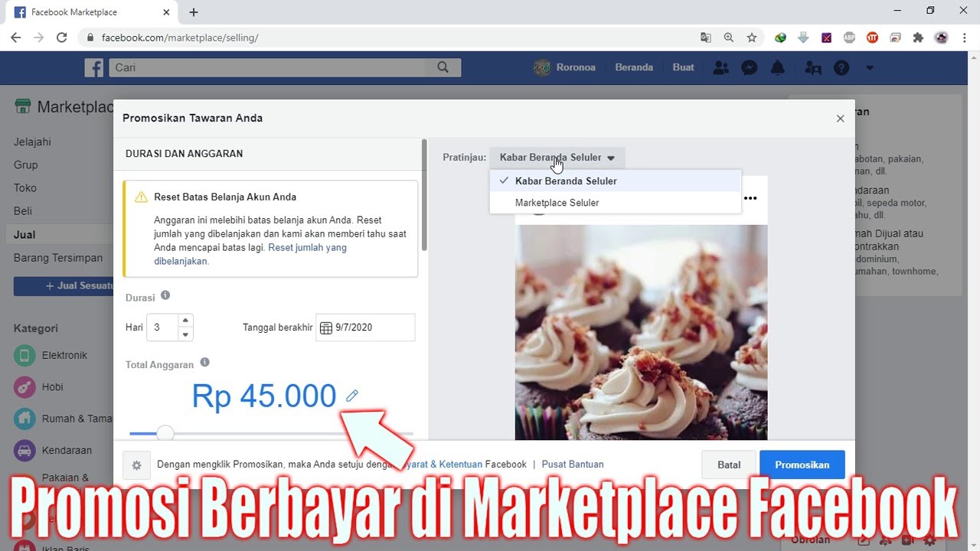Click the Facebook search field
The height and width of the screenshot is (551, 980).
267,67
